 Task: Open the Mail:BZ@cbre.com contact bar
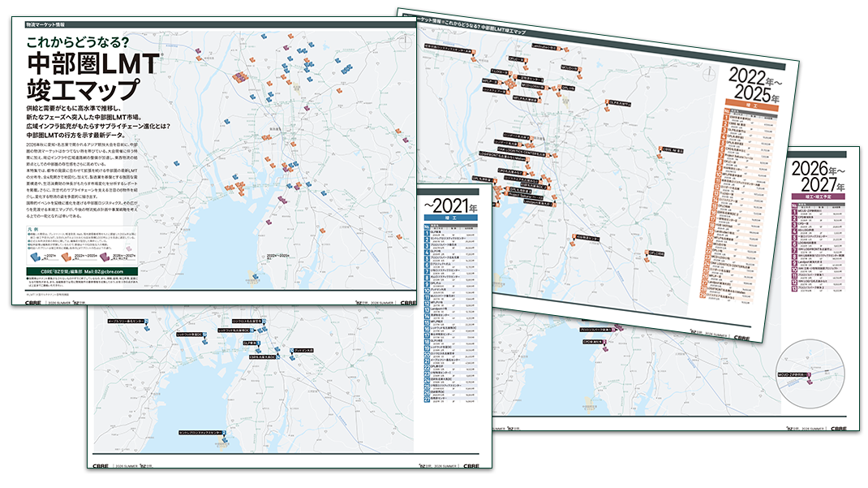[82, 271]
